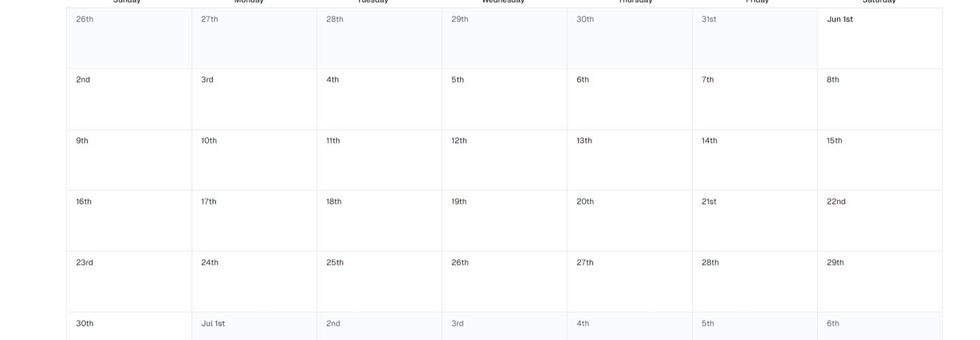Select the Jun 1st day cell
The image size is (980, 340).
point(879,38)
